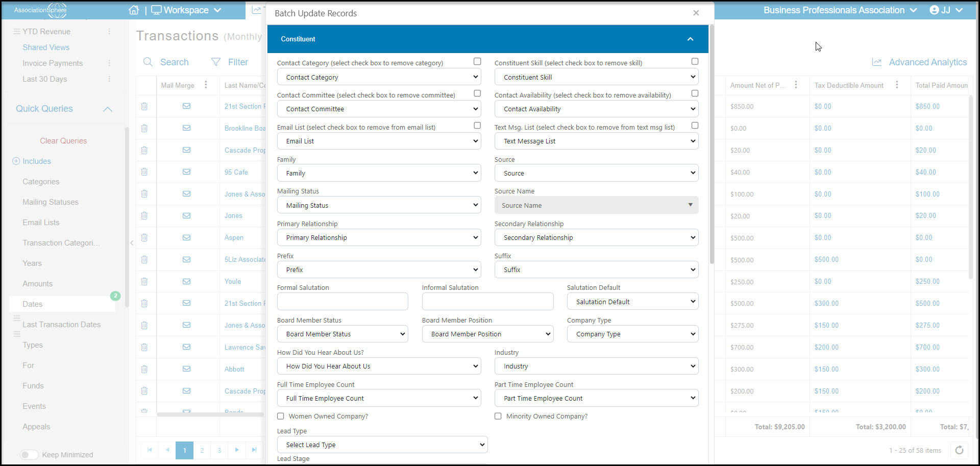980x466 pixels.
Task: Click the trash icon in the first row
Action: 144,106
